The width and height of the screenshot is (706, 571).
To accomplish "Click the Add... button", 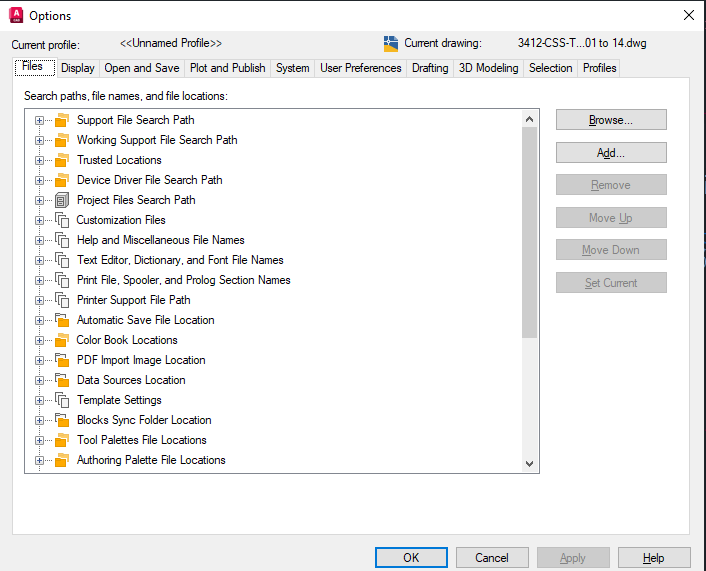I will pos(610,153).
